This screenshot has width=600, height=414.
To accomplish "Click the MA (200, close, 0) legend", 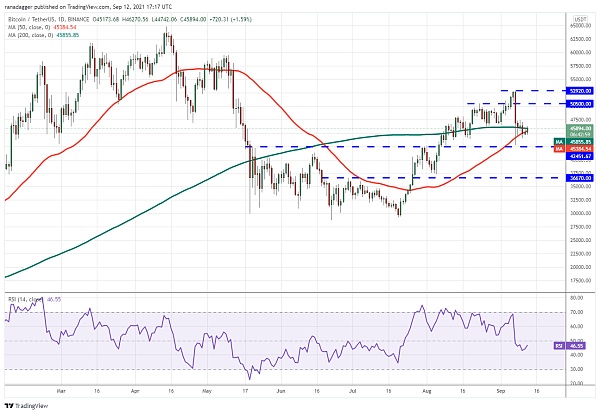I will pyautogui.click(x=31, y=35).
